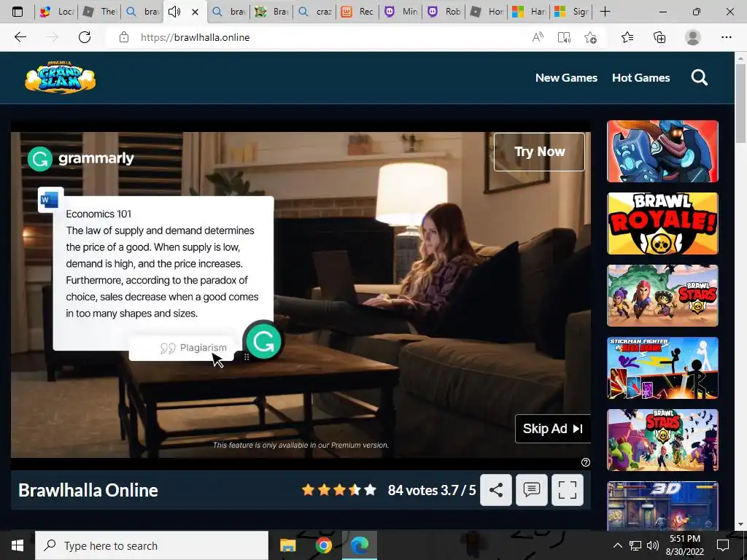This screenshot has width=747, height=560.
Task: Click the '84 votes 3.7 / 5' text
Action: coord(432,490)
